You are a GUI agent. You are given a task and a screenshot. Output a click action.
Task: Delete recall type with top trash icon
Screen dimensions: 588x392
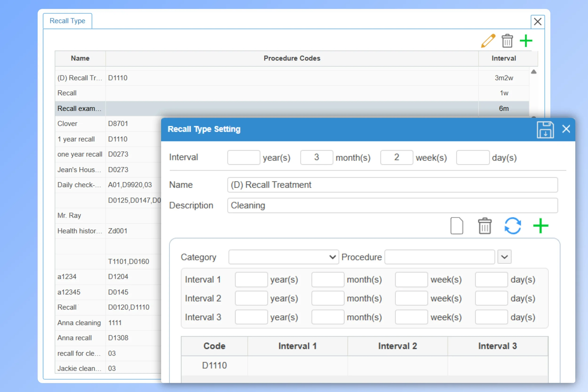click(507, 41)
